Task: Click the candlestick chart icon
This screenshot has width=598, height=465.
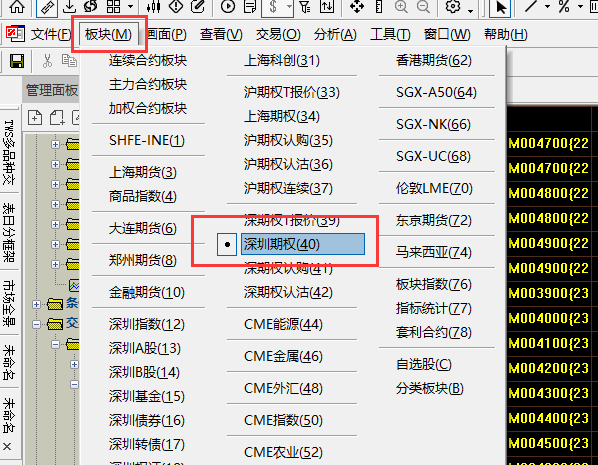Action: [x=154, y=6]
